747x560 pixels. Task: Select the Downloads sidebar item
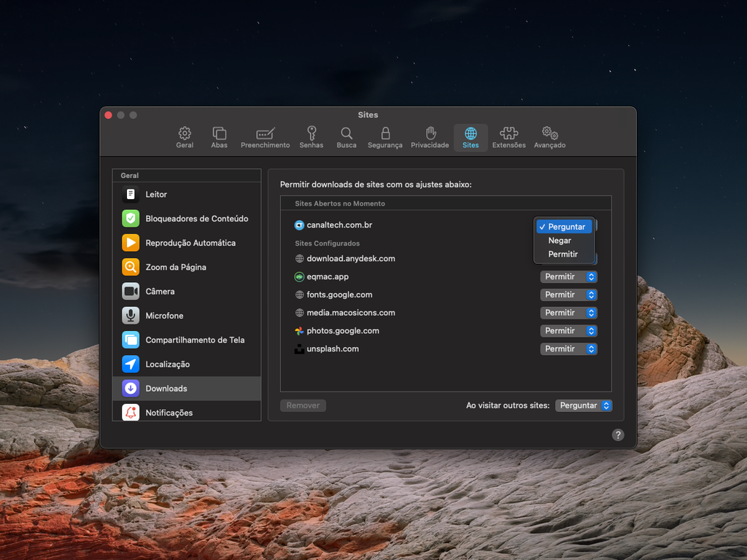186,389
